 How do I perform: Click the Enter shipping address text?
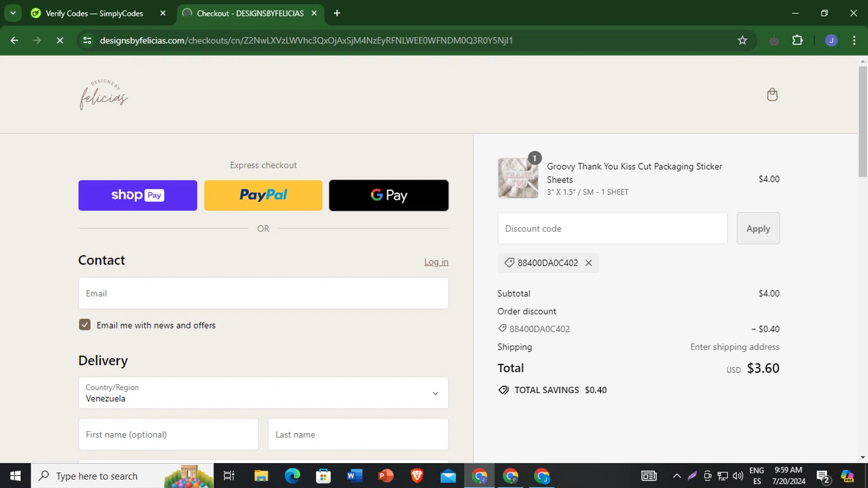(x=735, y=347)
